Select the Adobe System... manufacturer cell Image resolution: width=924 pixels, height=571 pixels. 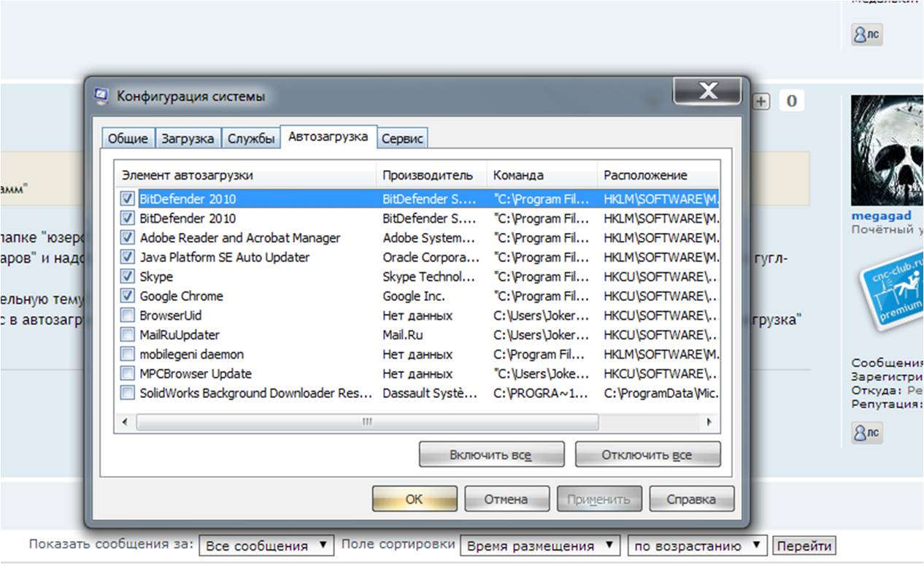pos(429,237)
